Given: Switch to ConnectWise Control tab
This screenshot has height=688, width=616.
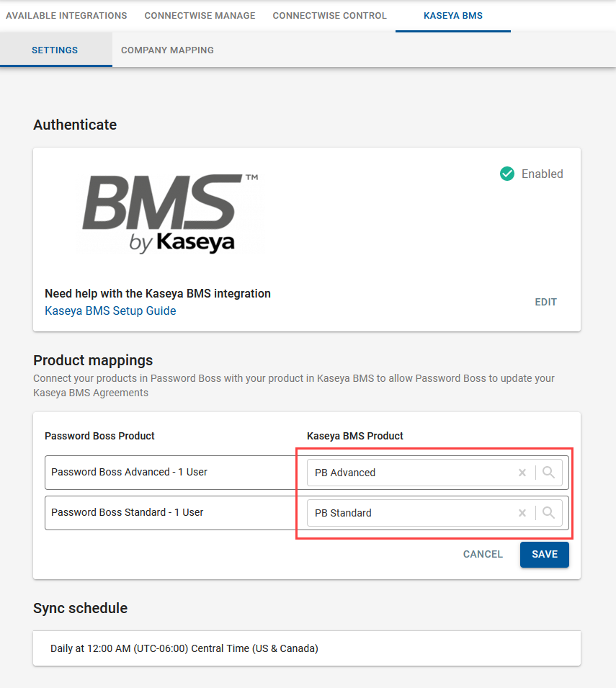Looking at the screenshot, I should point(329,15).
